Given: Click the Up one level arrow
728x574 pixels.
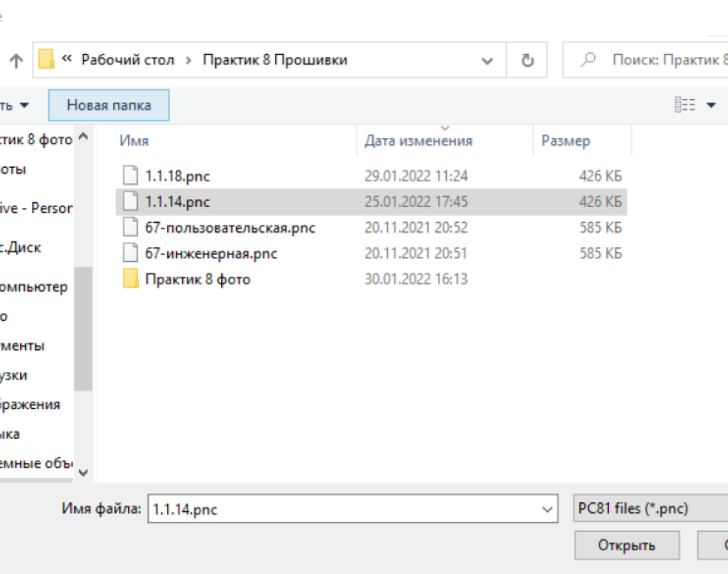Looking at the screenshot, I should click(16, 61).
